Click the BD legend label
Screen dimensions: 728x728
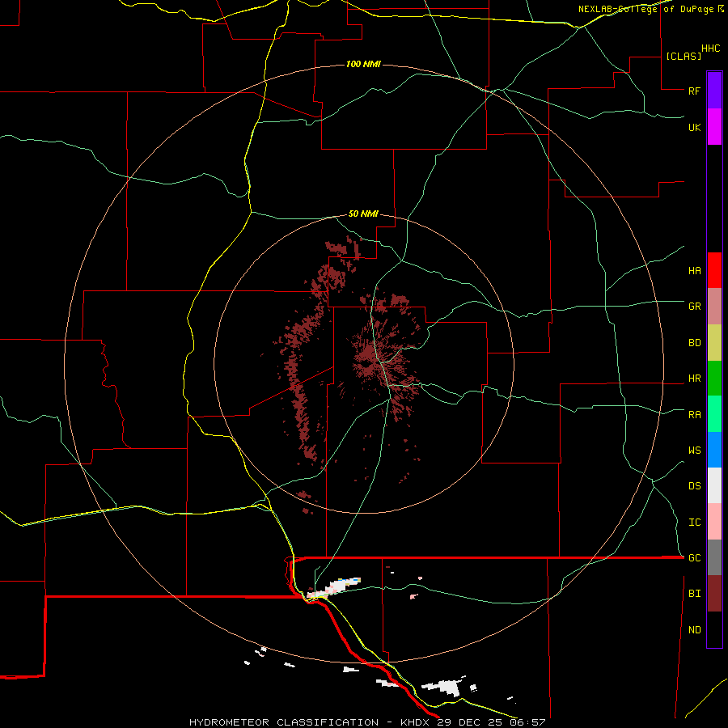pos(694,343)
